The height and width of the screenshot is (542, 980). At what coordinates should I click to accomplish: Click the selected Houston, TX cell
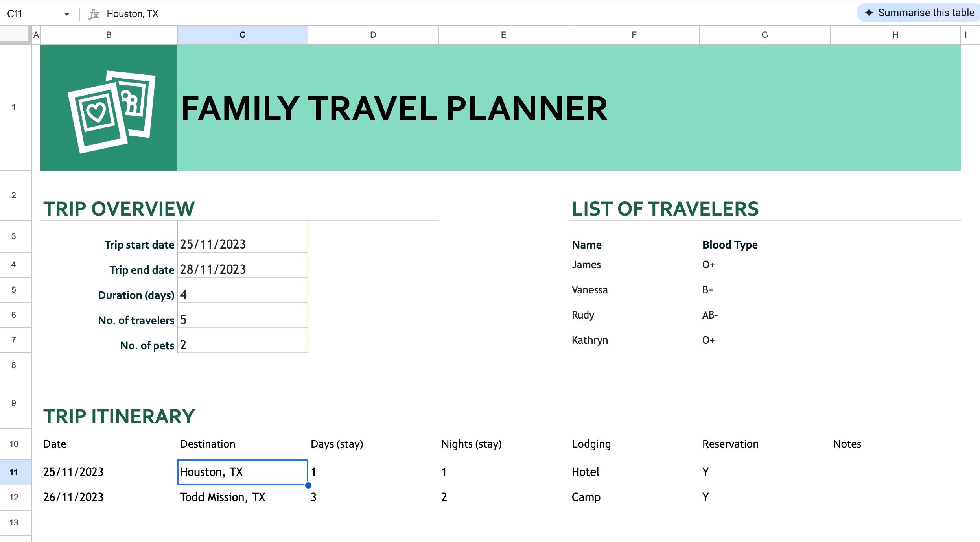pos(243,472)
